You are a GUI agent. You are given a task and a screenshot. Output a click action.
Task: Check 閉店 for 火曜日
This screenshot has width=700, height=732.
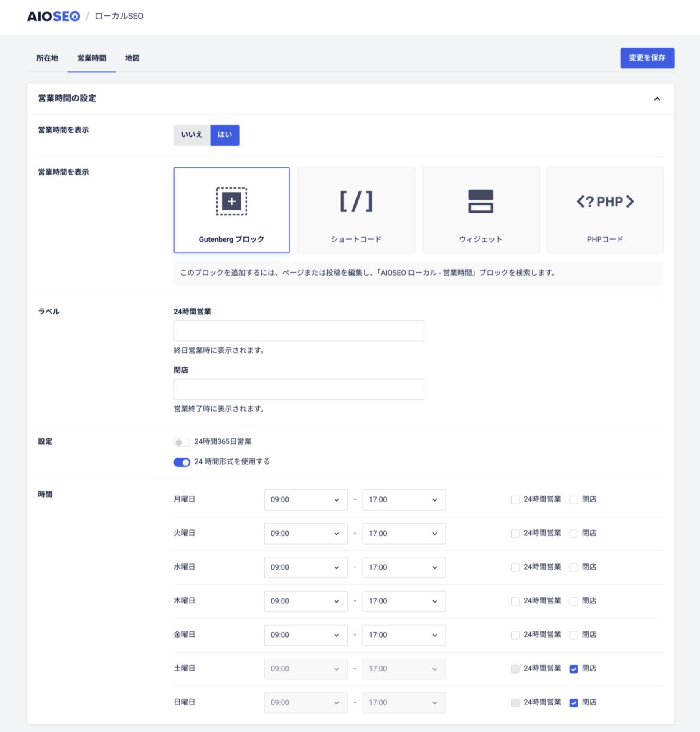(x=574, y=534)
